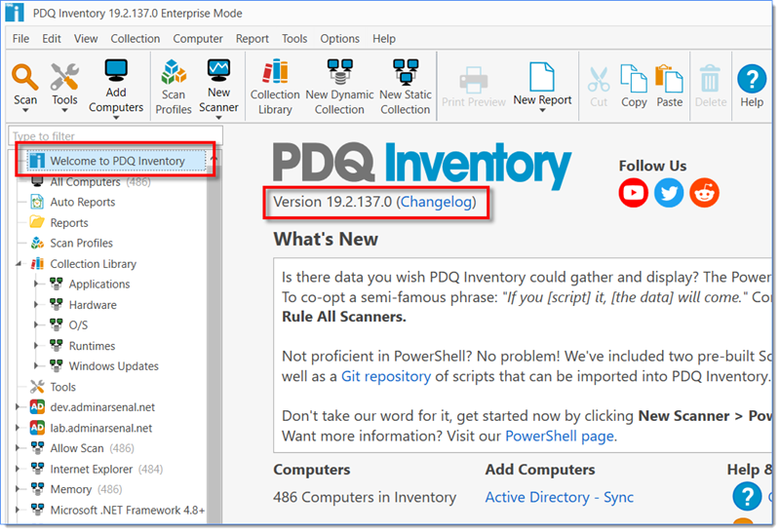
Task: Open the New Scanner dropdown arrow
Action: (218, 118)
